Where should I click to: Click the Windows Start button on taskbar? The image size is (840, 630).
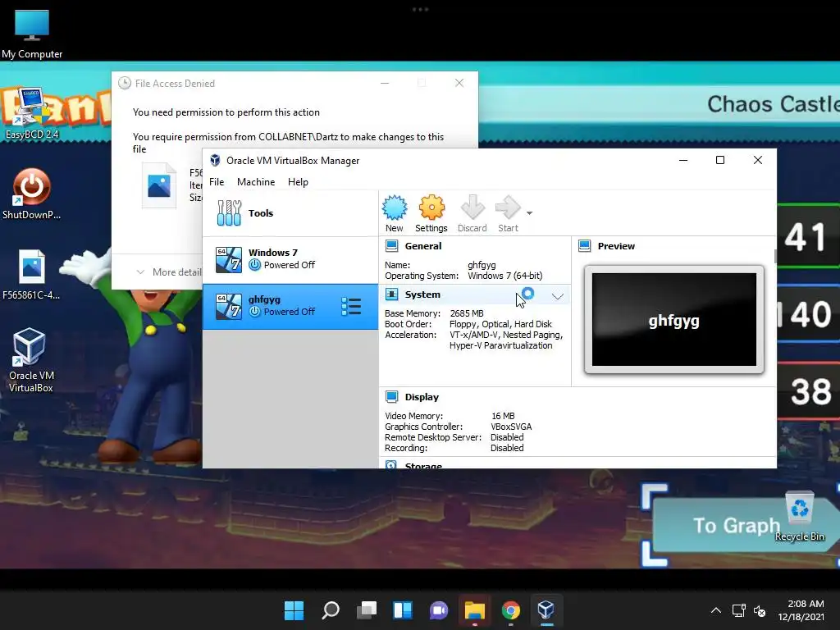pos(294,610)
